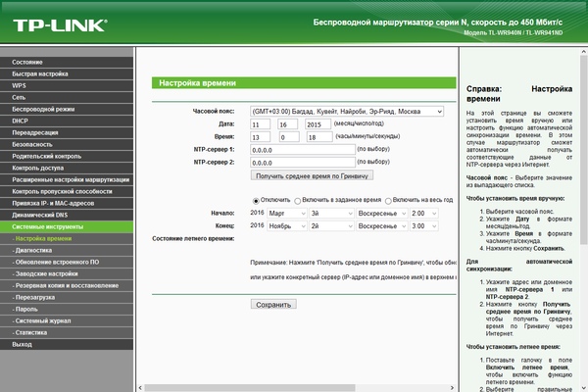Select the 'Отключить' daylight saving radio button

pyautogui.click(x=258, y=199)
